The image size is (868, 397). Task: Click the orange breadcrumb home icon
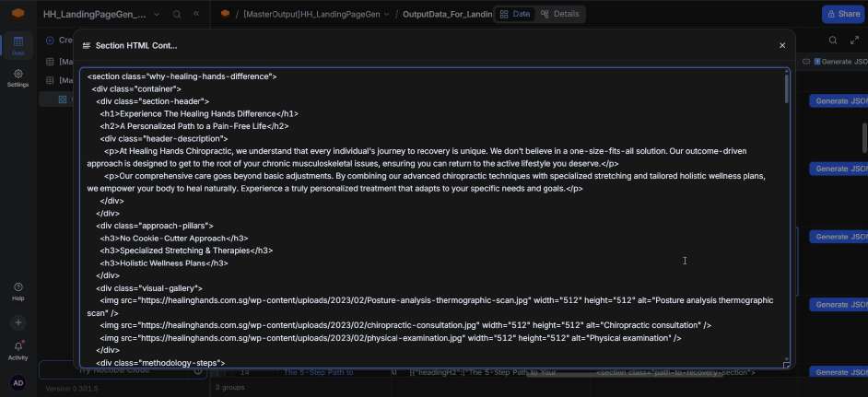tap(225, 14)
